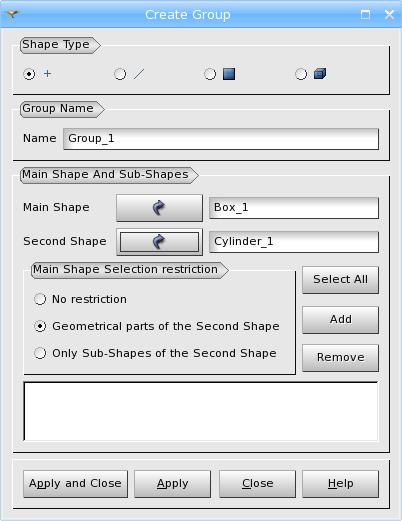The height and width of the screenshot is (521, 402).
Task: Focus the Group Name field containing Group_1
Action: (x=221, y=139)
